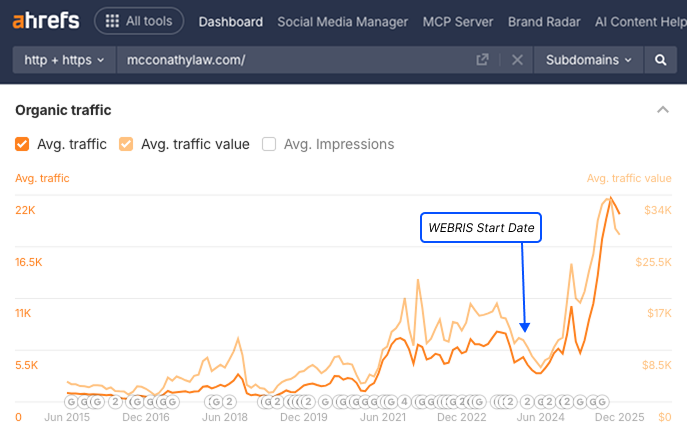687x436 pixels.
Task: Clear the URL input field
Action: pyautogui.click(x=517, y=60)
